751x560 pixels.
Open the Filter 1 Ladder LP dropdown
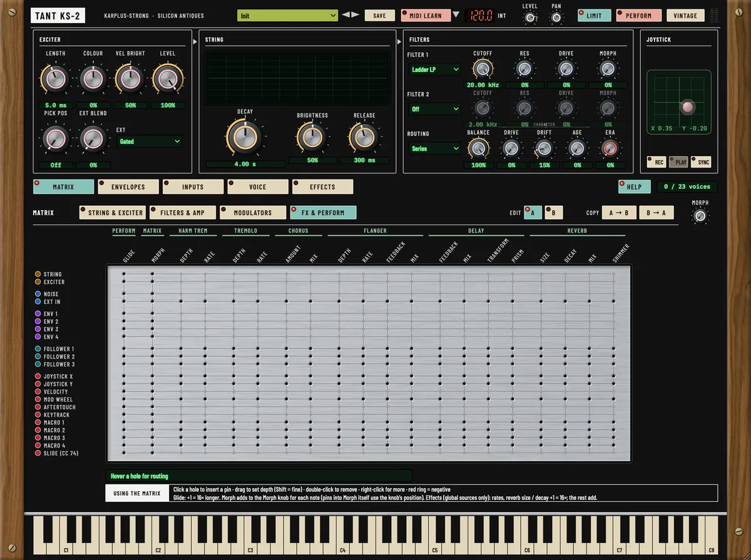click(435, 69)
